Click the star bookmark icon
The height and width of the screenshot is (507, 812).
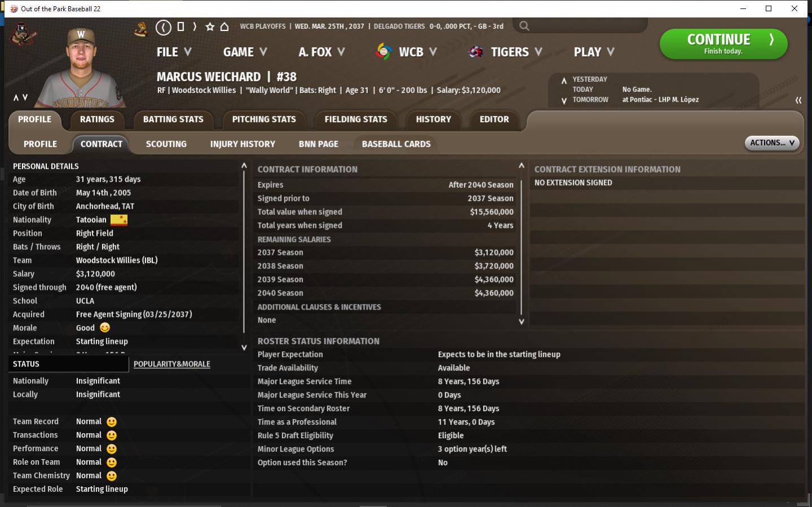[x=210, y=27]
